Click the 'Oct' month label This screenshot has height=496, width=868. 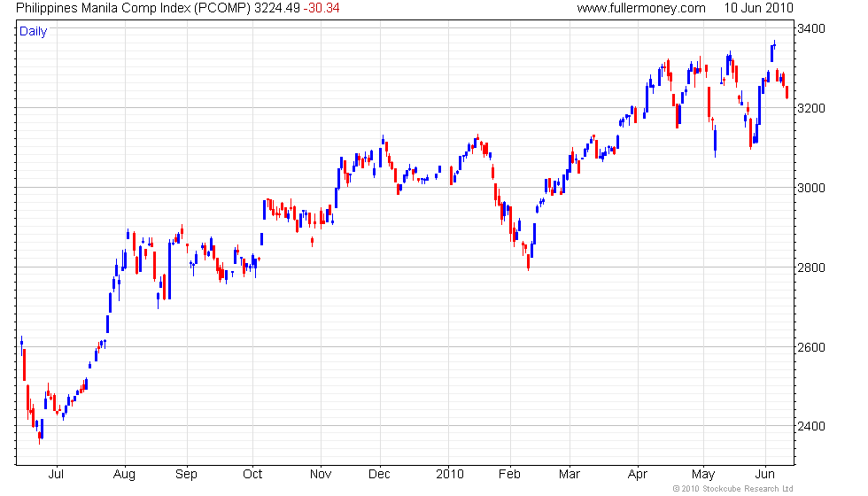(x=252, y=475)
